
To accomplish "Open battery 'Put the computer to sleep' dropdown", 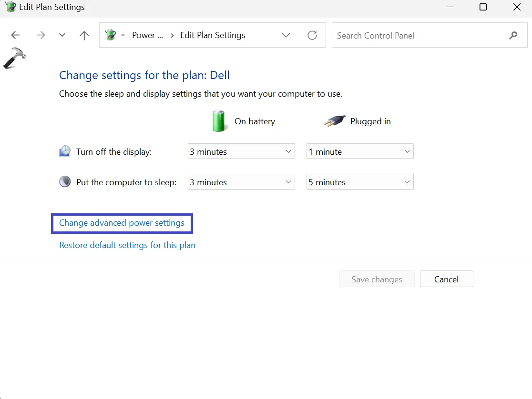I will coord(241,182).
